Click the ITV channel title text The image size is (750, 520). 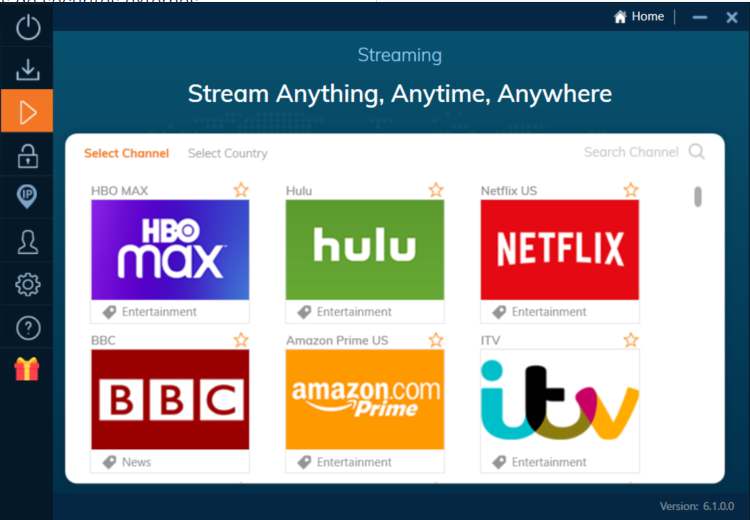[490, 341]
